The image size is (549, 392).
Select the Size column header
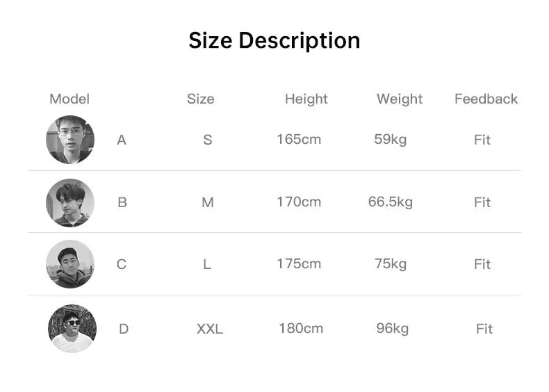coord(201,99)
